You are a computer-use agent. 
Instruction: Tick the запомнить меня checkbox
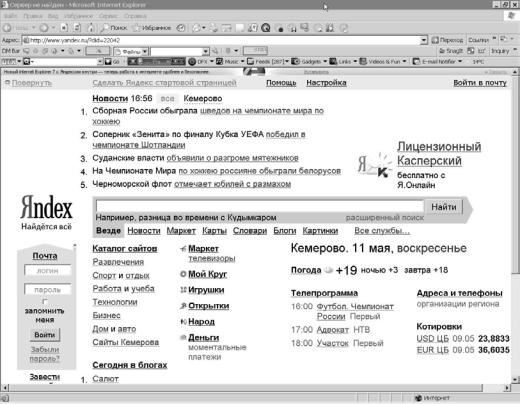(x=45, y=302)
